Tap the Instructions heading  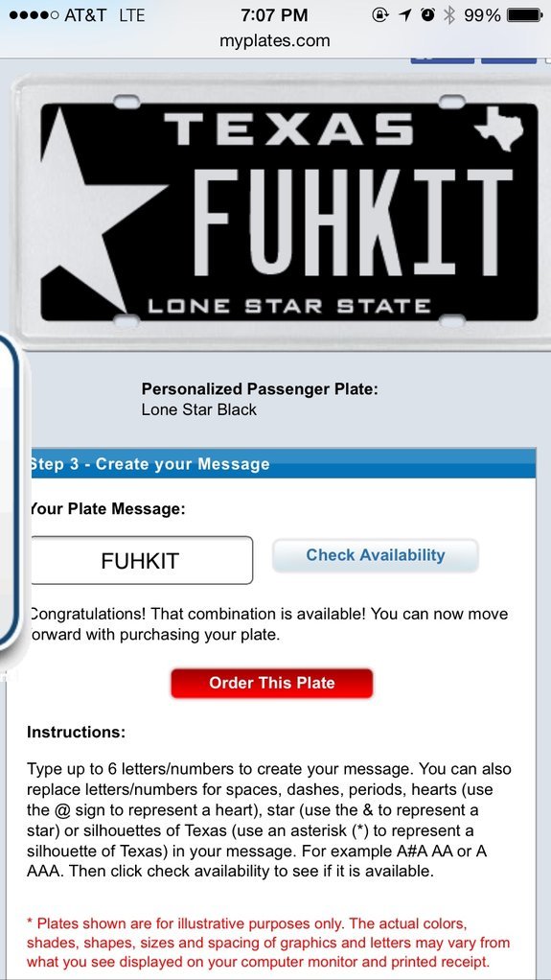click(77, 732)
